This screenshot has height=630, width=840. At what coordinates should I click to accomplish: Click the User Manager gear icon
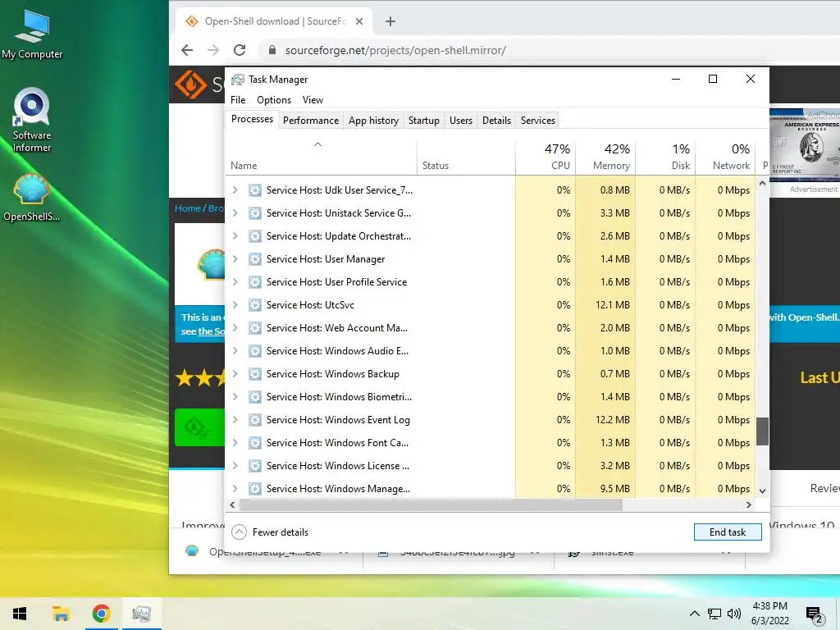255,259
